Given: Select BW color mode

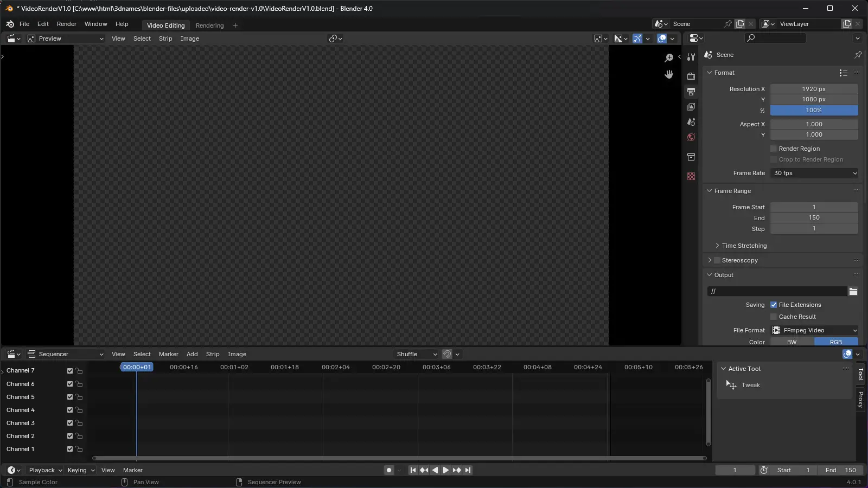Looking at the screenshot, I should pos(792,342).
